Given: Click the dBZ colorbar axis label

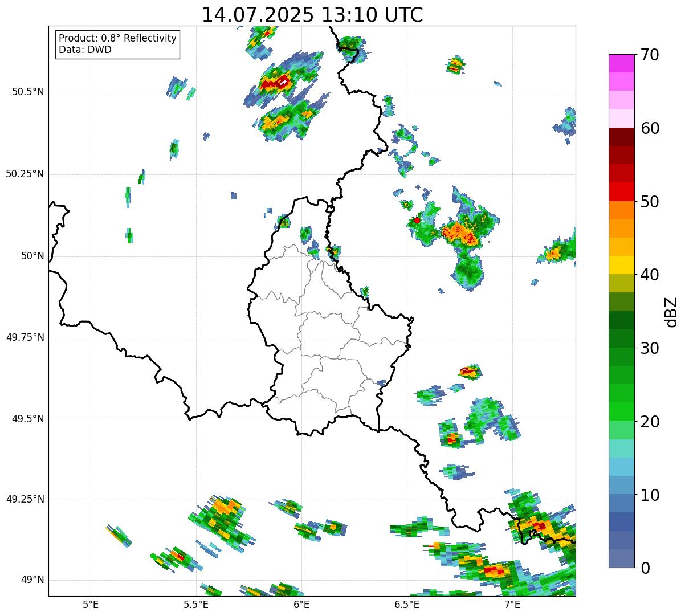Looking at the screenshot, I should coord(671,311).
